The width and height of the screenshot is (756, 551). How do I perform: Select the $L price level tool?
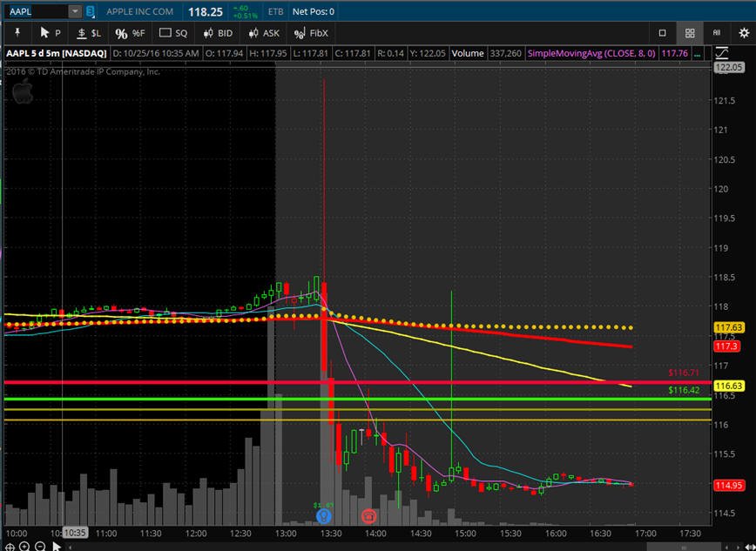[x=89, y=33]
